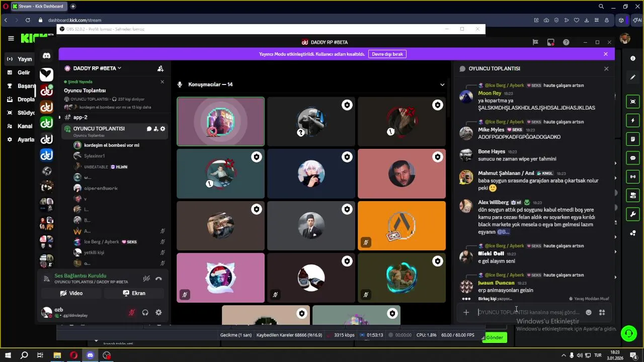The width and height of the screenshot is (644, 362).
Task: Open Discord inbox flag icon
Action: 535,42
